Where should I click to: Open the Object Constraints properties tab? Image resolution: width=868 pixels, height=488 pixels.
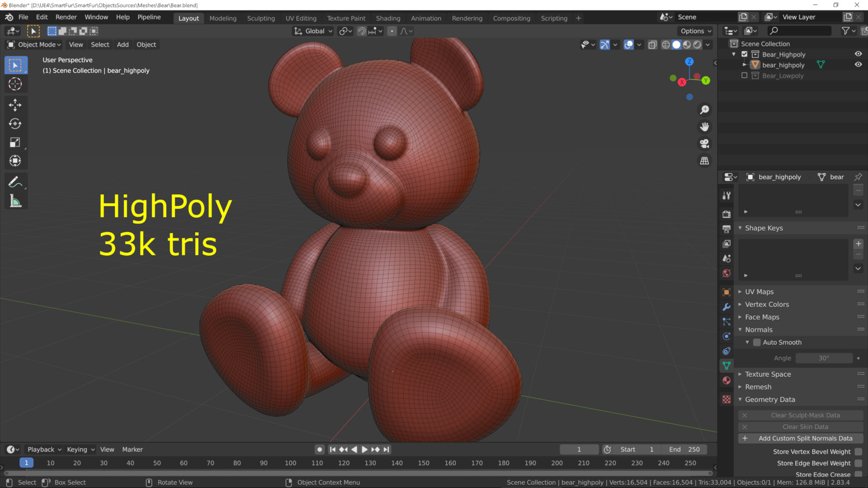[x=727, y=351]
